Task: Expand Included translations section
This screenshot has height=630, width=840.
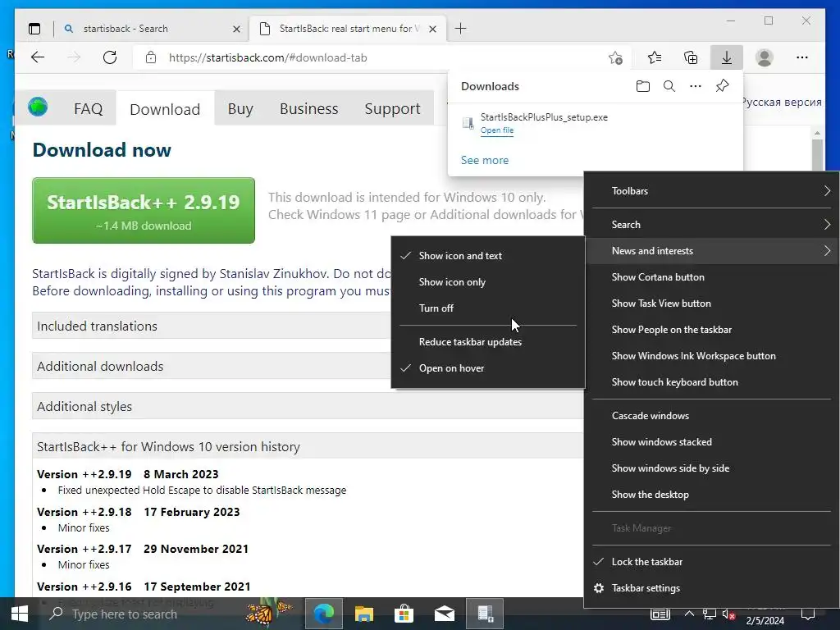Action: [212, 326]
